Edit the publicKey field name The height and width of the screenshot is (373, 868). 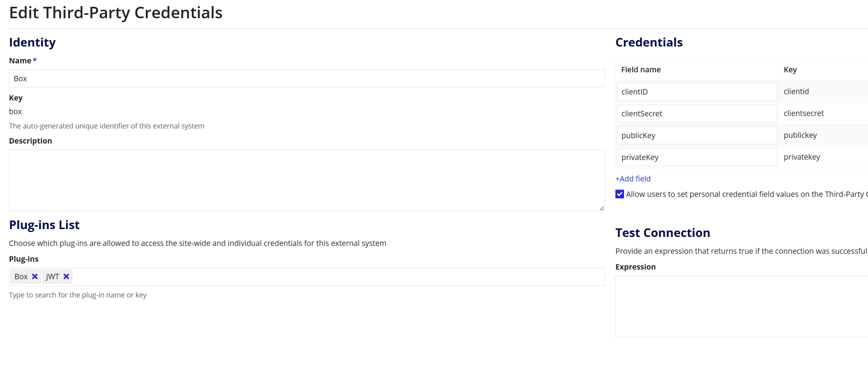pos(697,135)
